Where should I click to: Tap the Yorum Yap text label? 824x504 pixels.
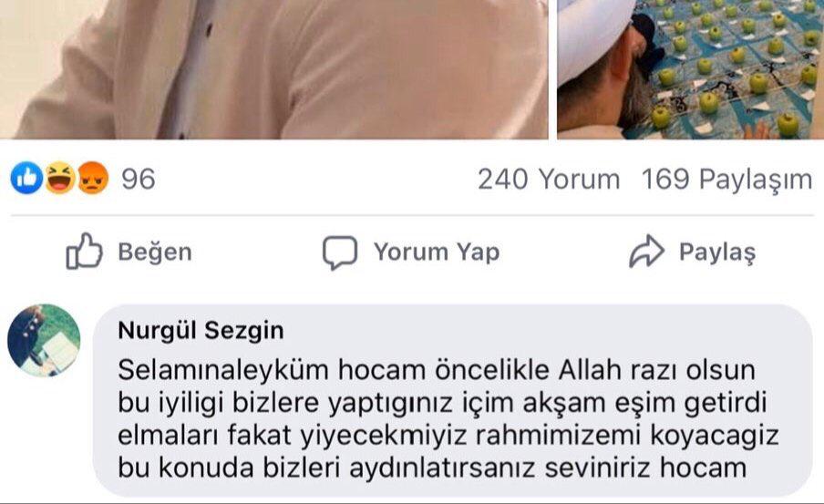tap(437, 252)
